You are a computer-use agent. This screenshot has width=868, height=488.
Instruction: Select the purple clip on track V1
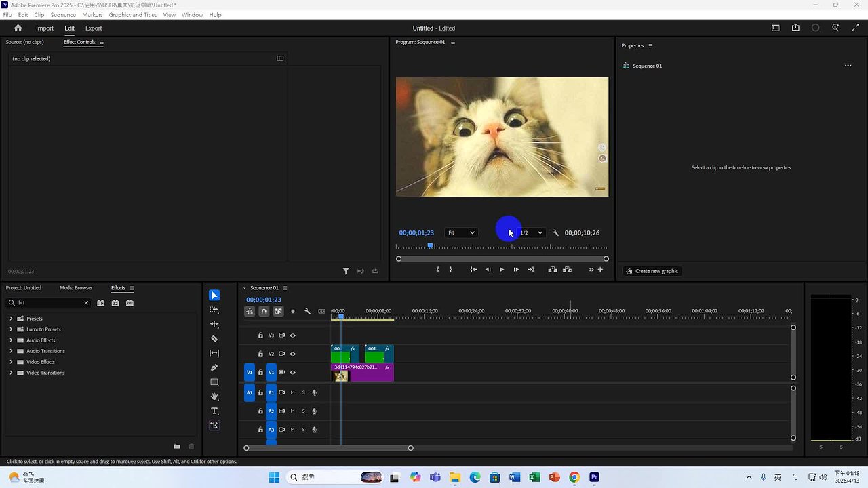click(x=373, y=371)
